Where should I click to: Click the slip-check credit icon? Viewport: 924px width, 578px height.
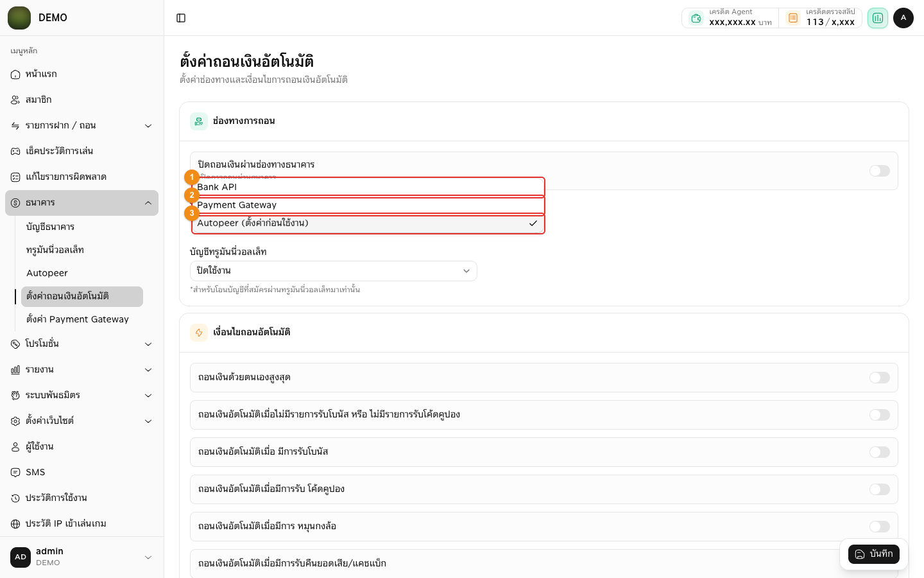(793, 18)
